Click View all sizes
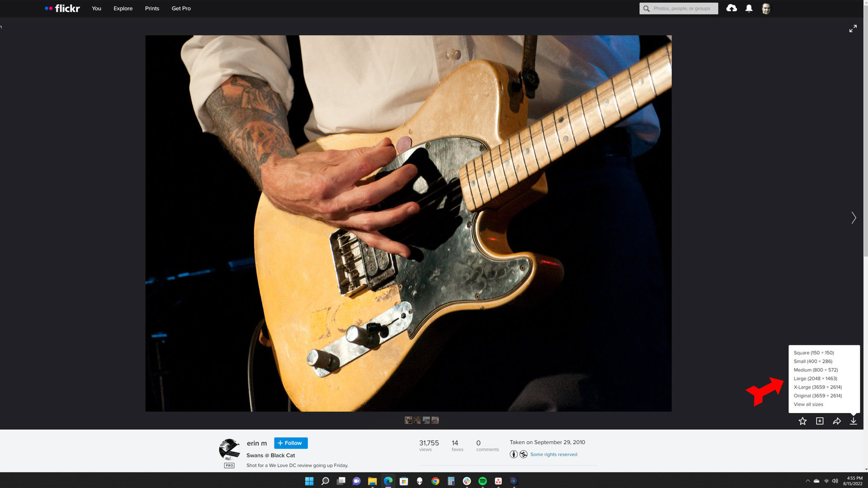This screenshot has height=488, width=868. click(x=808, y=404)
